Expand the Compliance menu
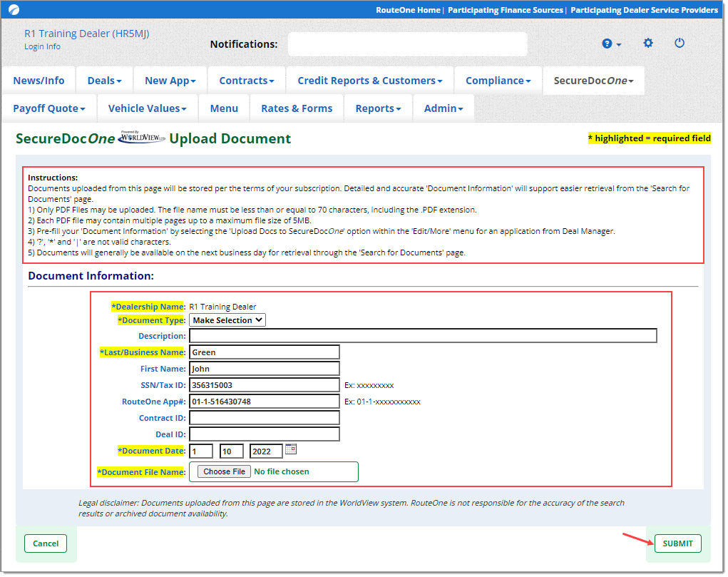728x577 pixels. [x=498, y=81]
